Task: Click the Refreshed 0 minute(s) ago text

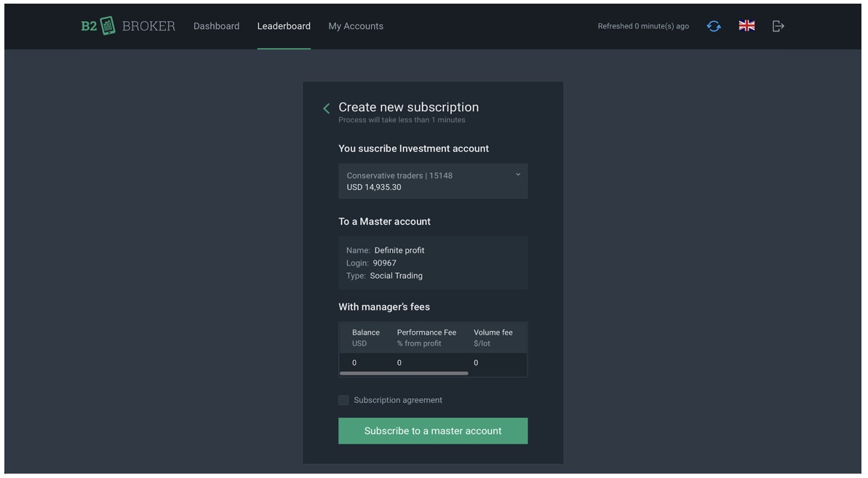Action: (643, 26)
